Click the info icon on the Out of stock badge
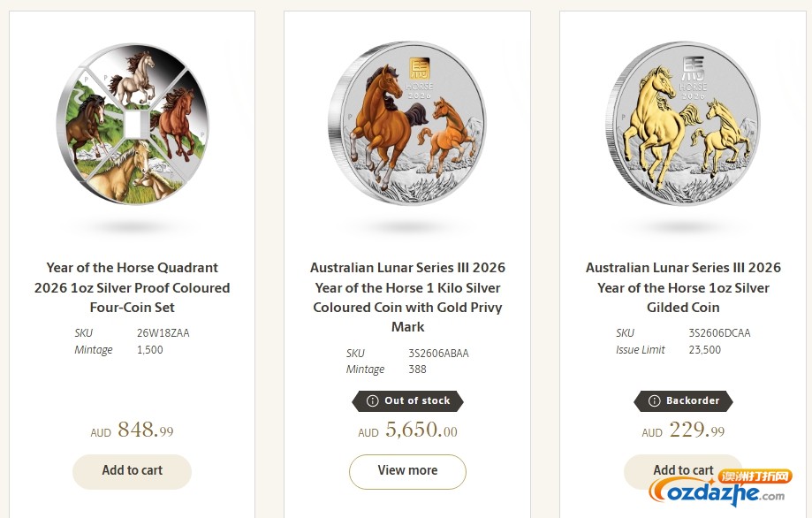The image size is (812, 518). (x=372, y=400)
